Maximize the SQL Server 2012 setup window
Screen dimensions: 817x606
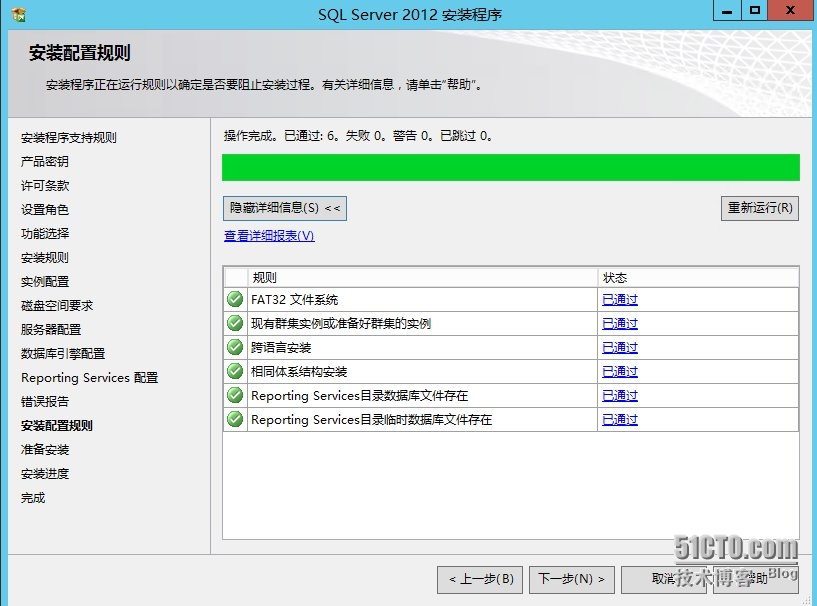[x=754, y=10]
